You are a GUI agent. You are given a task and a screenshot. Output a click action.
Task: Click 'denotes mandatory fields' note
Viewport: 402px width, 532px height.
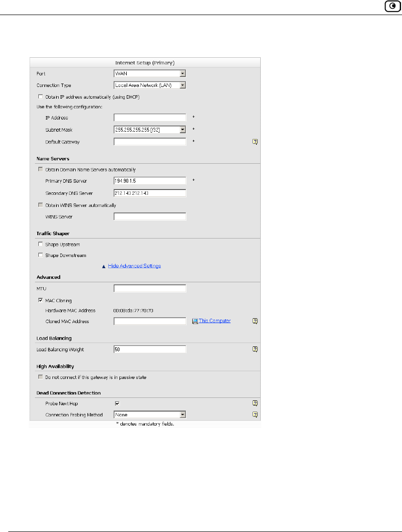145,424
